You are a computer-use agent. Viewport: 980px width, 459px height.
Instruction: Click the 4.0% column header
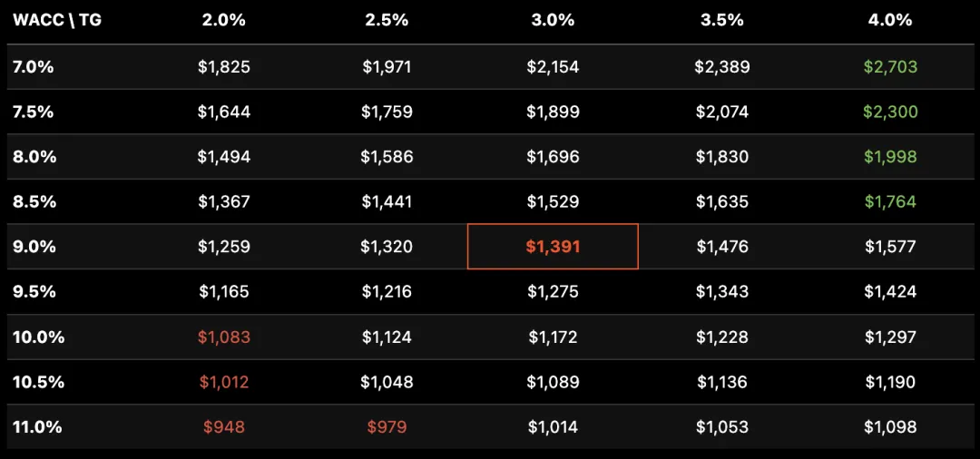890,20
